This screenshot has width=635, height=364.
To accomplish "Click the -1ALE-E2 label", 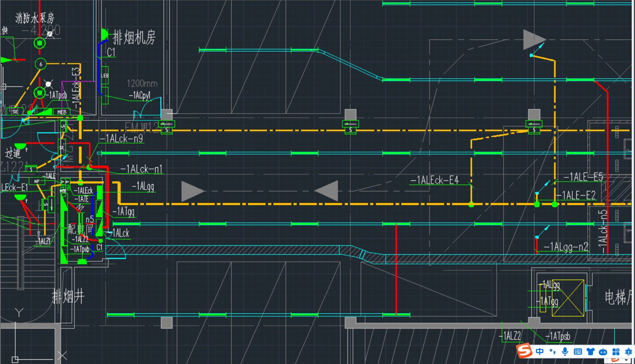I will (x=576, y=195).
